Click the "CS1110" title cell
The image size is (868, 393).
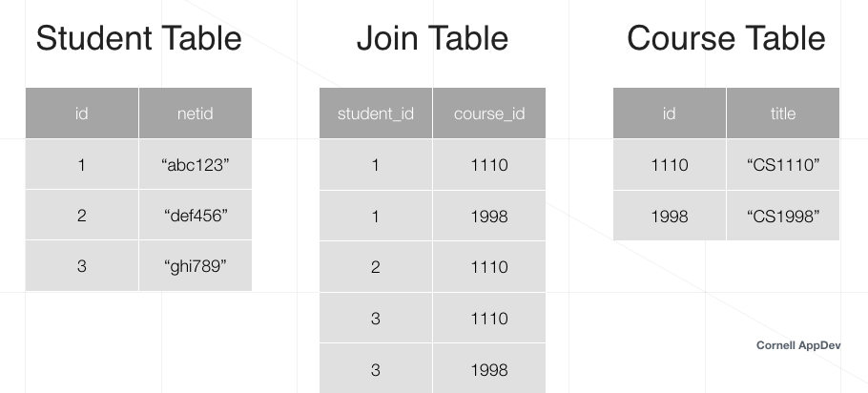[783, 165]
